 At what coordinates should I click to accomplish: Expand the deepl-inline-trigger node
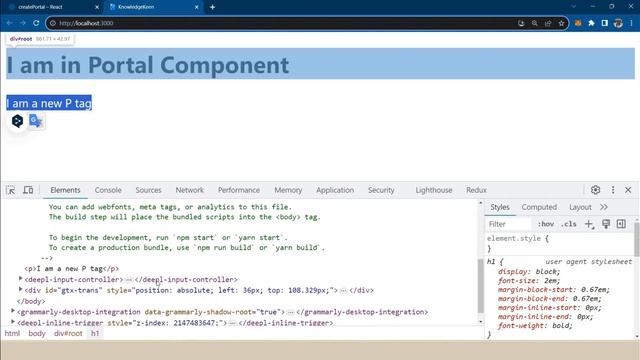(x=13, y=322)
